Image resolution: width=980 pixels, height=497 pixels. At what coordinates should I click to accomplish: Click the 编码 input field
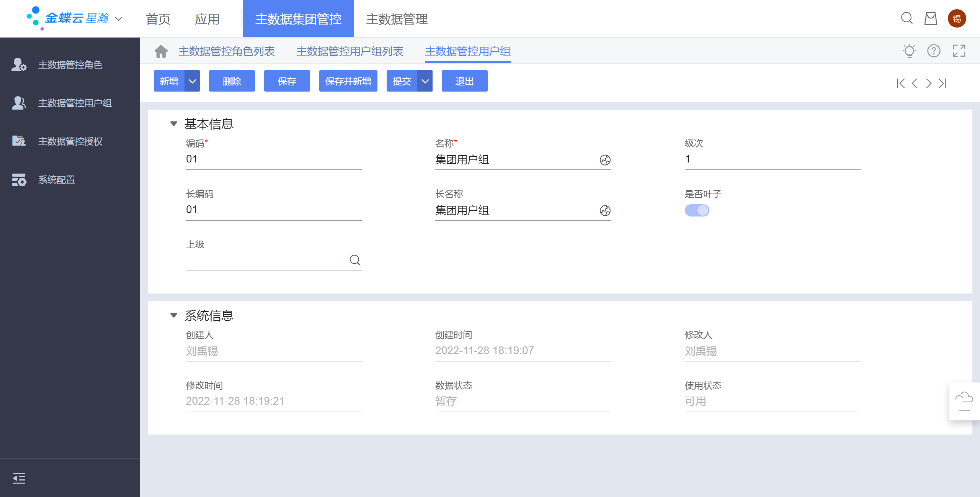point(274,159)
